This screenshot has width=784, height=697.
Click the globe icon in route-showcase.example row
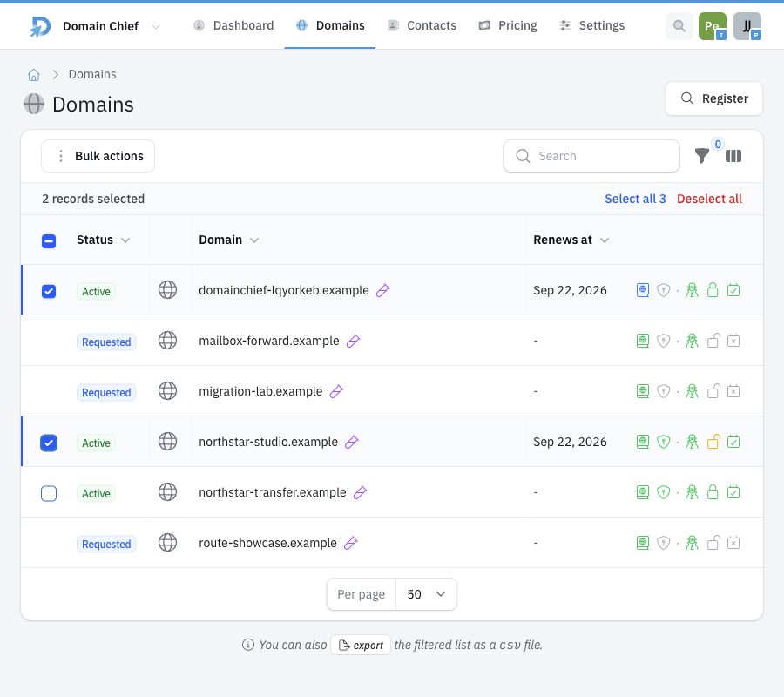click(x=168, y=542)
